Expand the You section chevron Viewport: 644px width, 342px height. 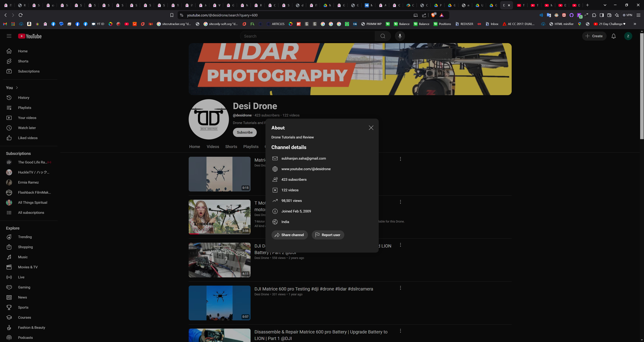click(17, 88)
